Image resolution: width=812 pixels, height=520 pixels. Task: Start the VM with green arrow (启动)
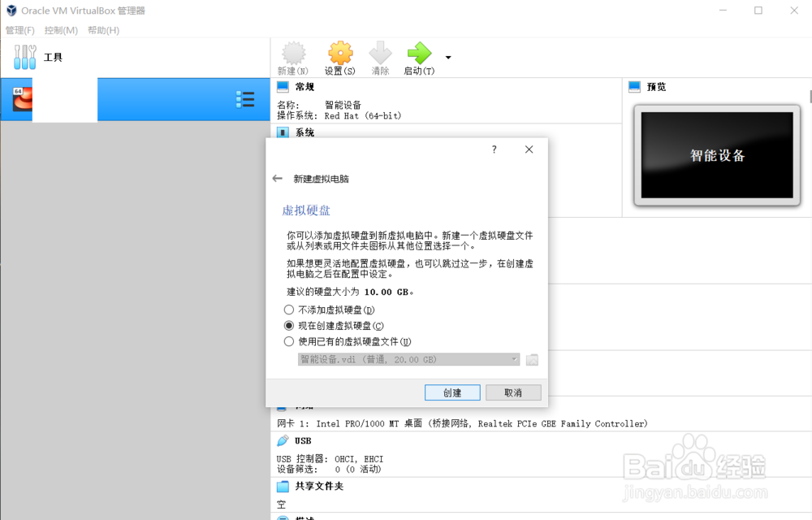419,53
